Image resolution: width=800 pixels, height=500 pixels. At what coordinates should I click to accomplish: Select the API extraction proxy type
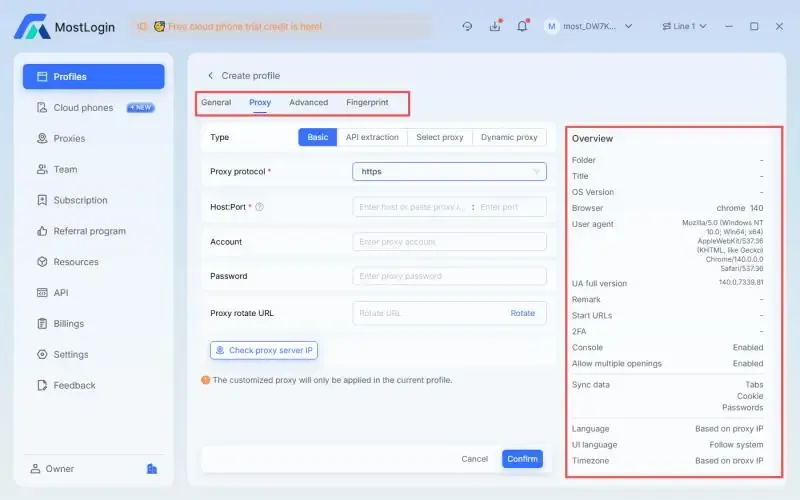(x=372, y=137)
